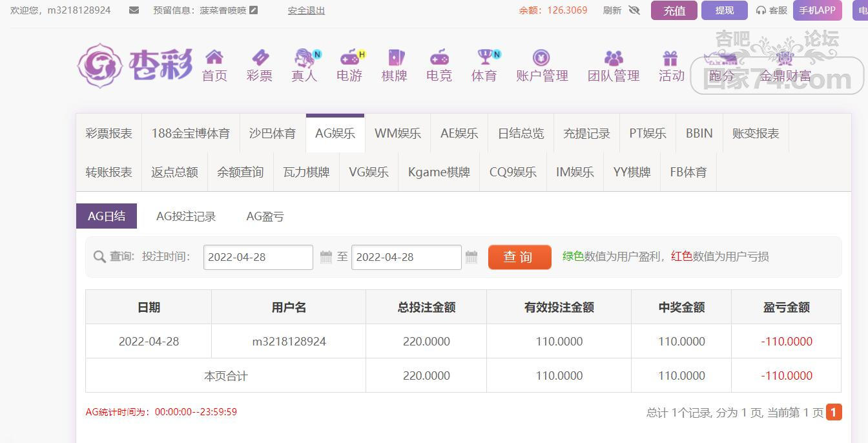This screenshot has width=868, height=443.
Task: Click the start date input field
Action: (x=258, y=257)
